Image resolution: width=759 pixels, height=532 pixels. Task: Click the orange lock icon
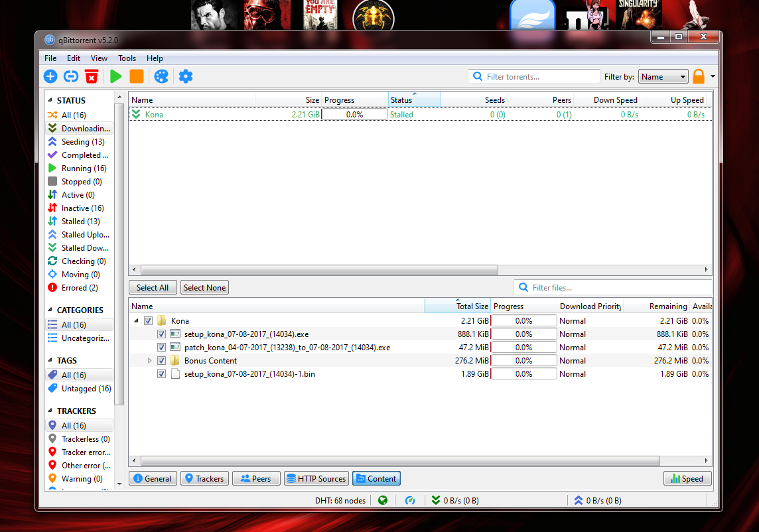pyautogui.click(x=699, y=76)
